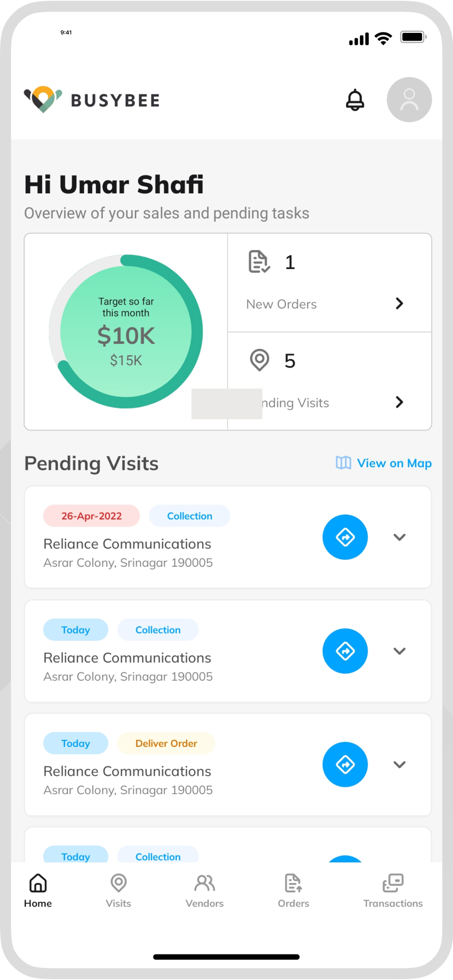
Task: Select the Deliver Order tag
Action: [166, 743]
